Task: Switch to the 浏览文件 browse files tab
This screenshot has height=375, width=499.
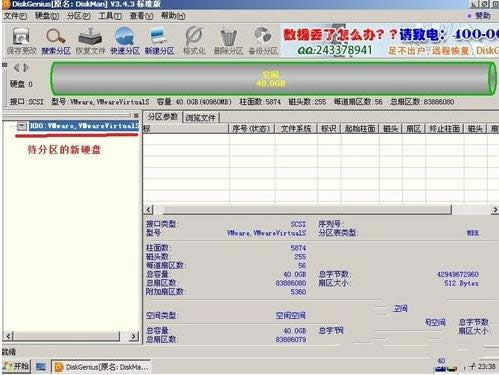Action: click(201, 117)
